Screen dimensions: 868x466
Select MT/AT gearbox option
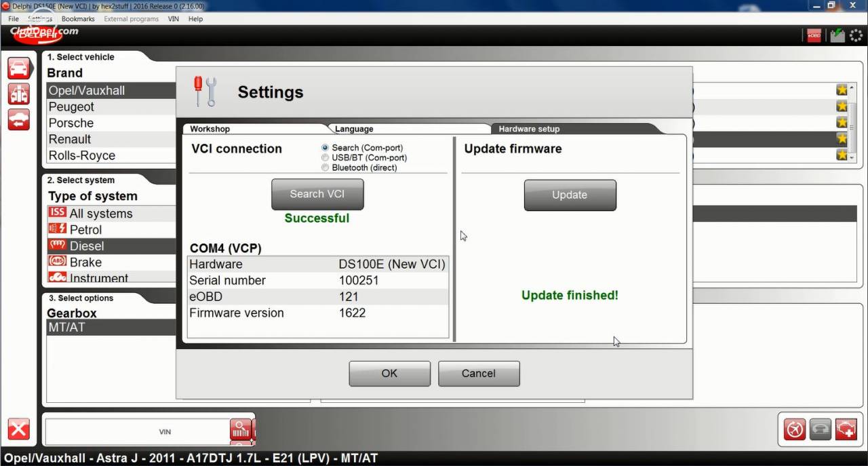click(x=112, y=327)
